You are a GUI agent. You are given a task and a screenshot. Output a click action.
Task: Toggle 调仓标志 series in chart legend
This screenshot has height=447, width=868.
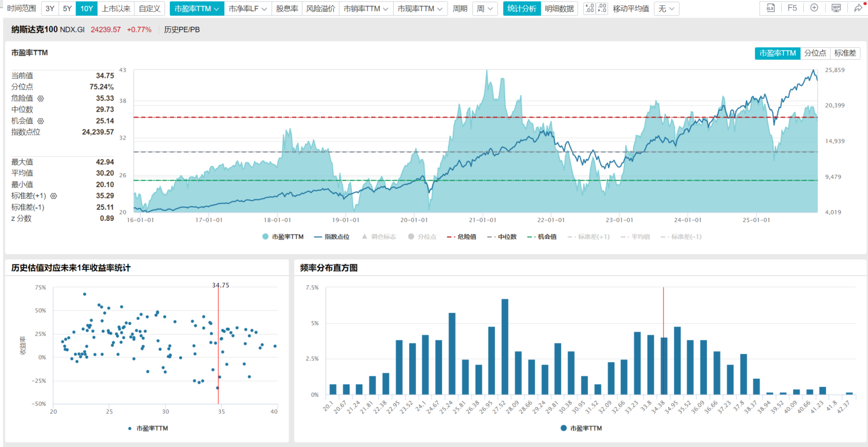pos(379,237)
